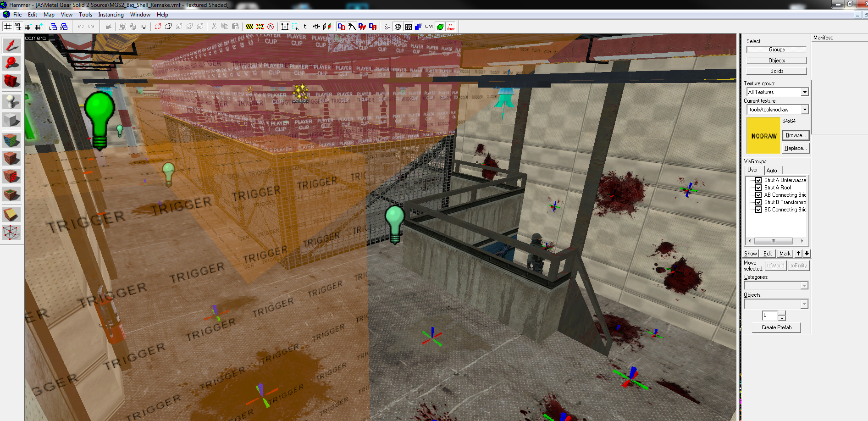This screenshot has width=868, height=421.
Task: Open the Tools menu
Action: click(x=85, y=15)
